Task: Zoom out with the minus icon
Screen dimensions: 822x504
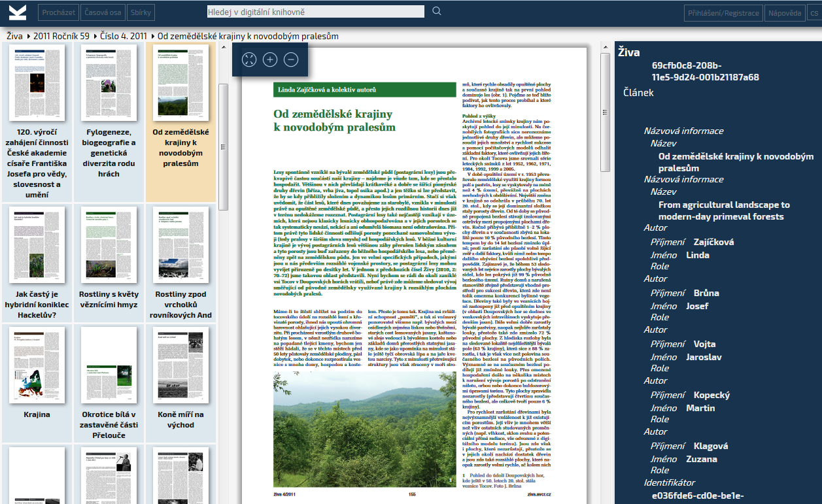Action: (291, 59)
